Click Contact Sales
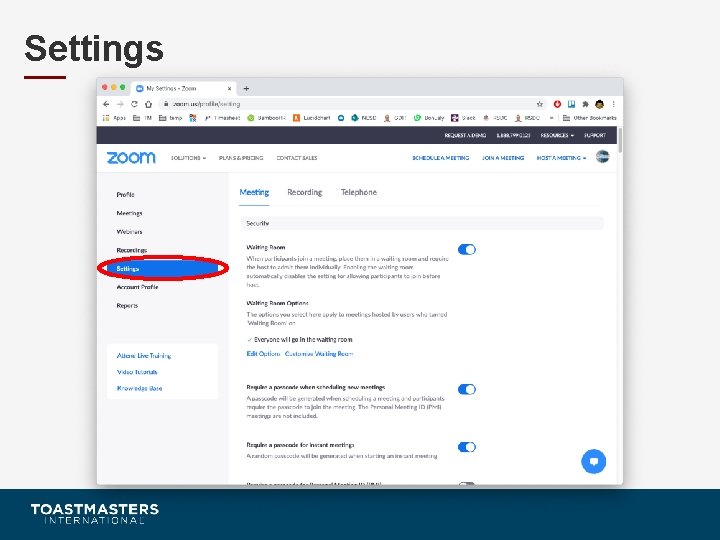This screenshot has width=720, height=540. point(297,158)
